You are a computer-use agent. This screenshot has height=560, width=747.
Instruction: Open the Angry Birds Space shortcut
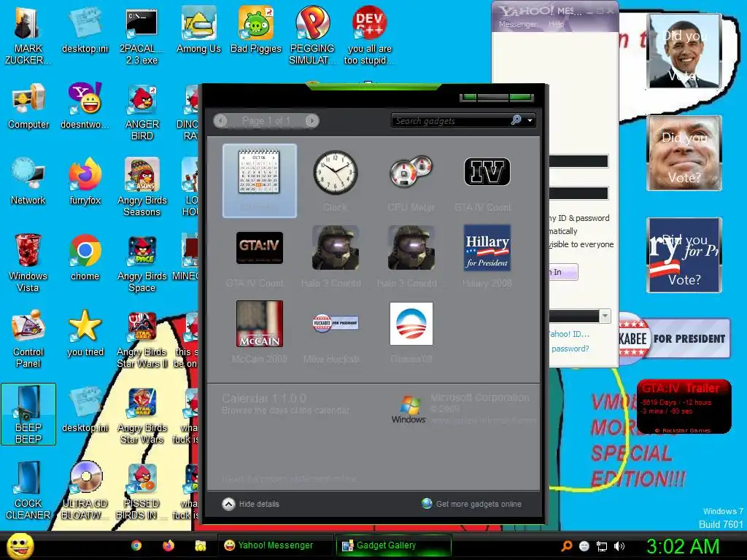(x=142, y=262)
